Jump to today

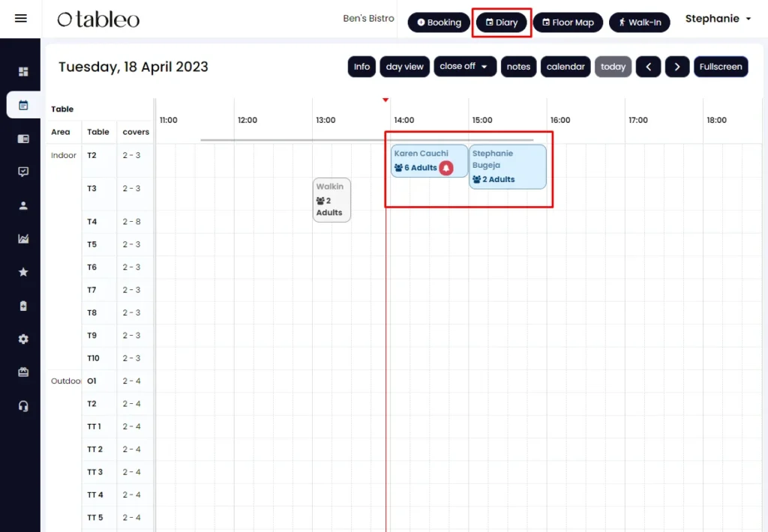(613, 67)
